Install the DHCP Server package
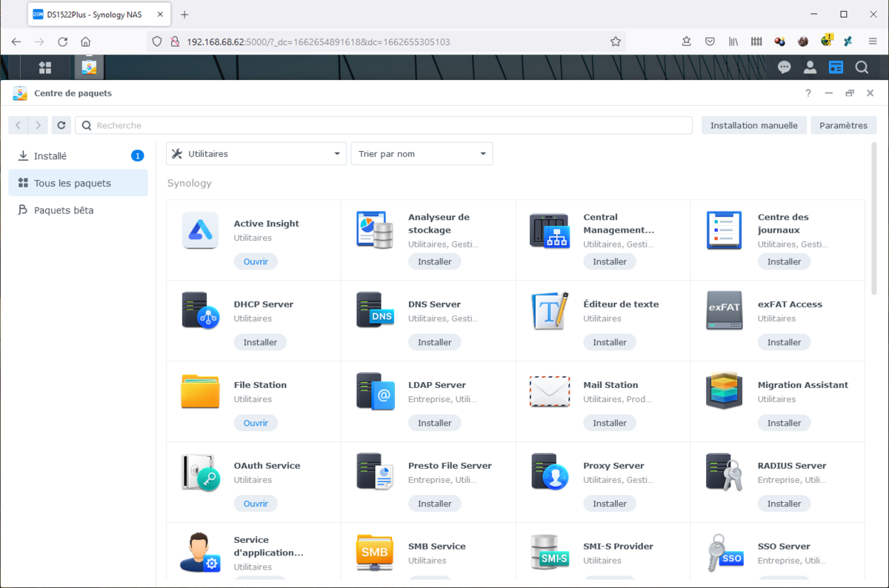The width and height of the screenshot is (889, 588). click(x=260, y=342)
